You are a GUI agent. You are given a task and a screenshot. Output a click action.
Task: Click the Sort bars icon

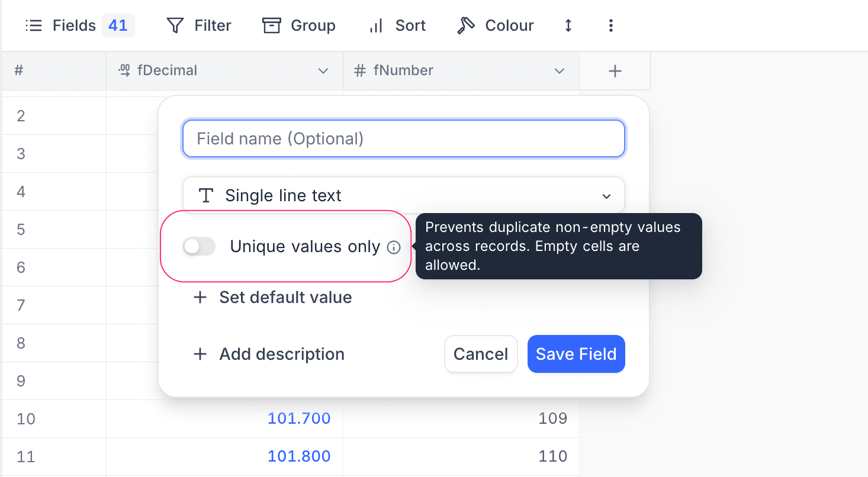[375, 27]
